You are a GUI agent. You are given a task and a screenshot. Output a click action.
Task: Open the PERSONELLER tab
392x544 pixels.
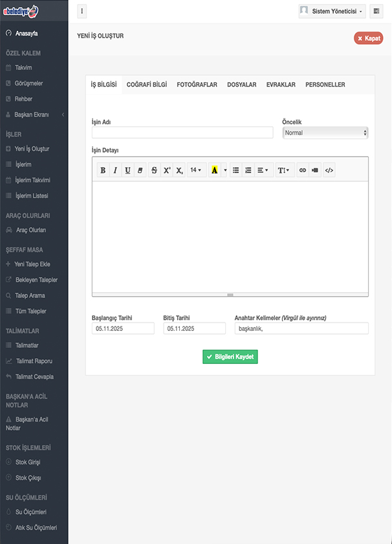tap(325, 85)
